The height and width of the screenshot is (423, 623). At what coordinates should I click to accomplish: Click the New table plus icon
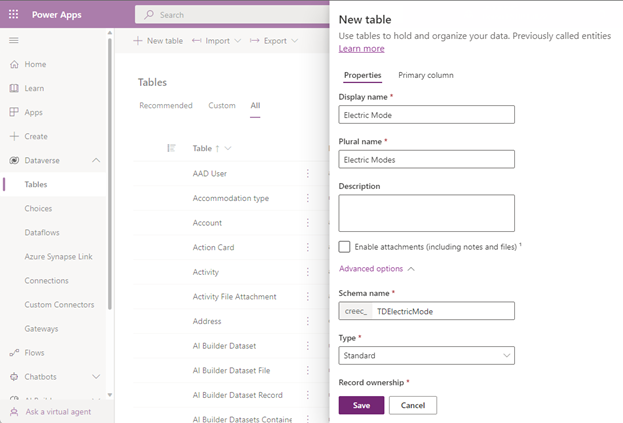[137, 41]
